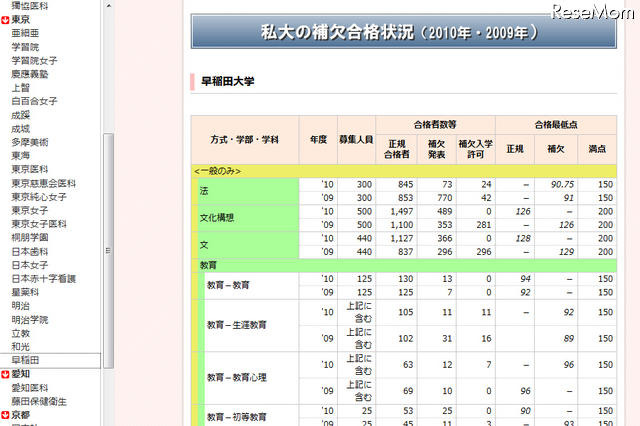Select 多摩美術 in the list
Screen dimensions: 640x426
coord(30,142)
